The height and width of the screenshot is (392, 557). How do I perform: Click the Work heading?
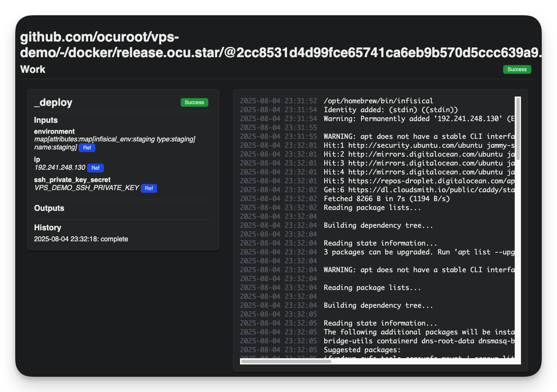(33, 69)
